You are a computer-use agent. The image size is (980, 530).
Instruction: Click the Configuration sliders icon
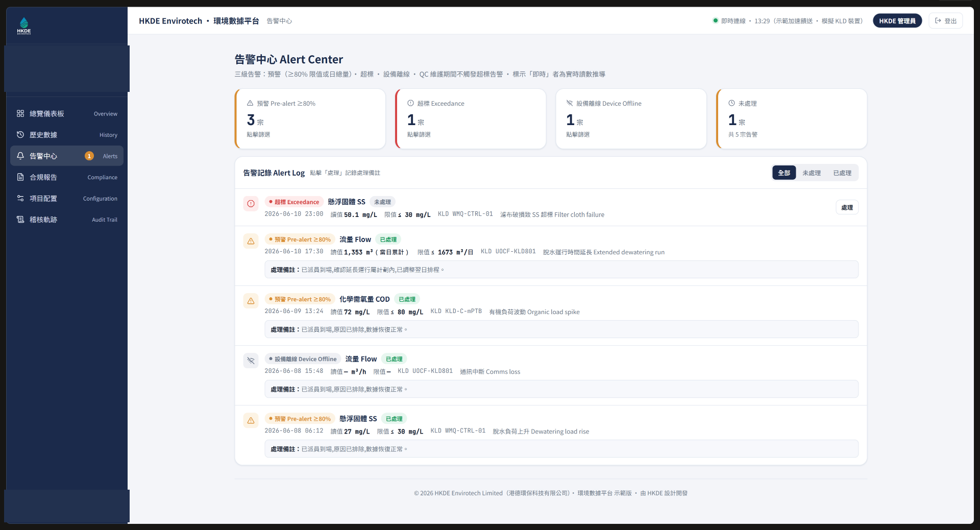[x=20, y=198]
